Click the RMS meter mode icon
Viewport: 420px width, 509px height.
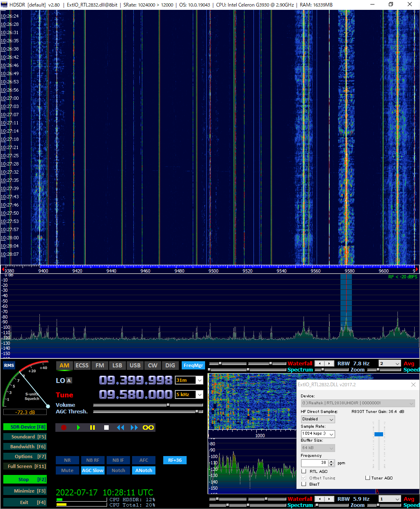[x=9, y=365]
